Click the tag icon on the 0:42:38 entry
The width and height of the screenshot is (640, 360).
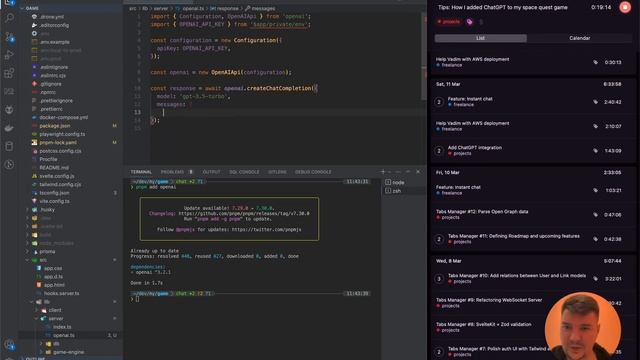pyautogui.click(x=596, y=239)
